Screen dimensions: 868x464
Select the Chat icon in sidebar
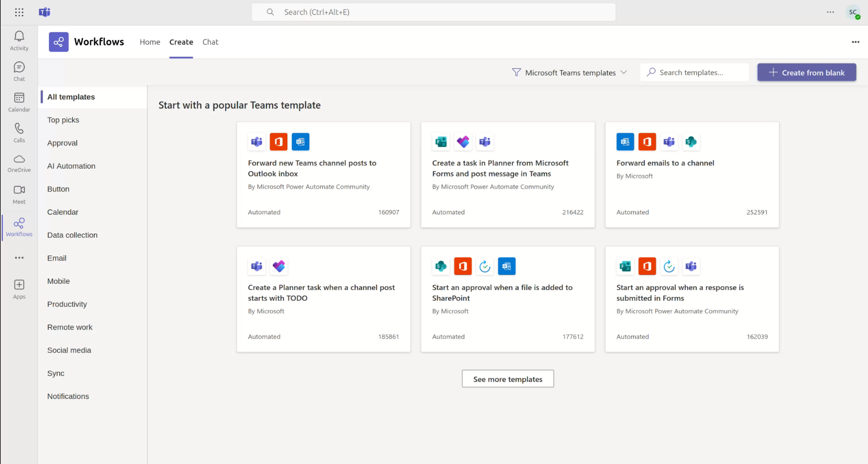[19, 70]
